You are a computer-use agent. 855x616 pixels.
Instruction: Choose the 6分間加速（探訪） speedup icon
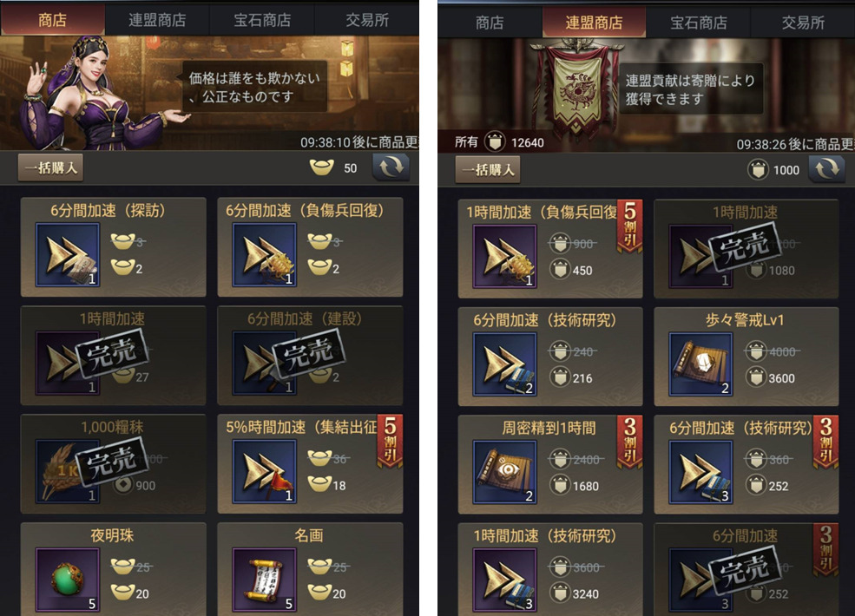[69, 254]
